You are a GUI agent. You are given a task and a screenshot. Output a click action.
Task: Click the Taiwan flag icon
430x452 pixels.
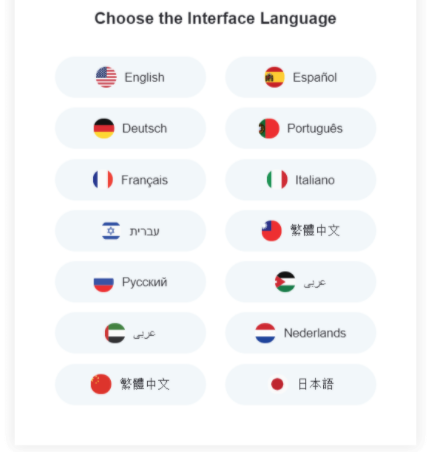pyautogui.click(x=272, y=231)
